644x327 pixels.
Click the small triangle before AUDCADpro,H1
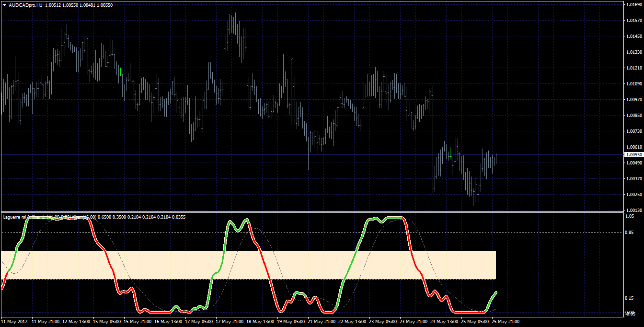[4, 5]
